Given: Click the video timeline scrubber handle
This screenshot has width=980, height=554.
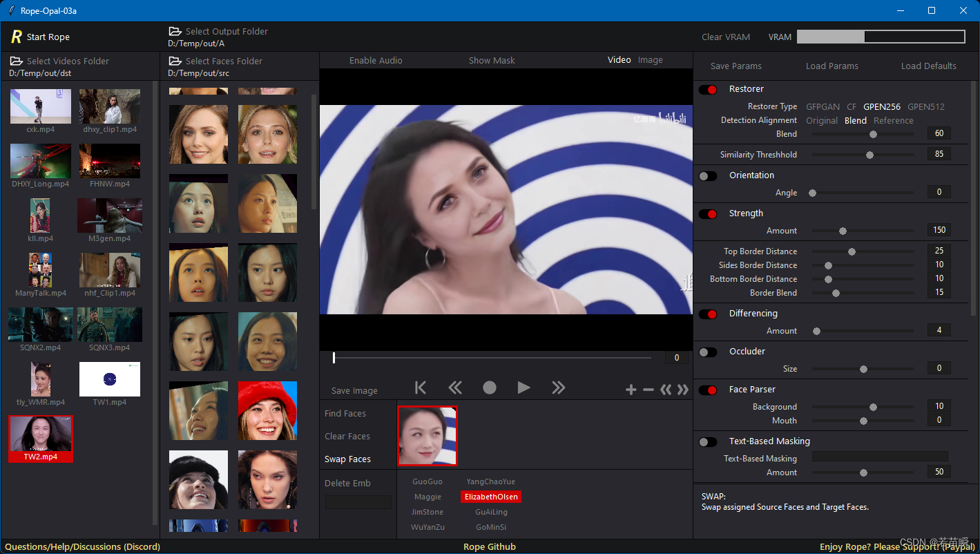Looking at the screenshot, I should 334,358.
